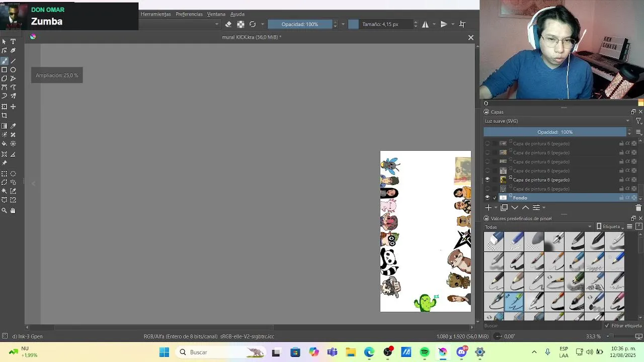The height and width of the screenshot is (362, 644).
Task: Select the highlighted Ink-3 Gpen brush preset
Action: click(x=514, y=302)
